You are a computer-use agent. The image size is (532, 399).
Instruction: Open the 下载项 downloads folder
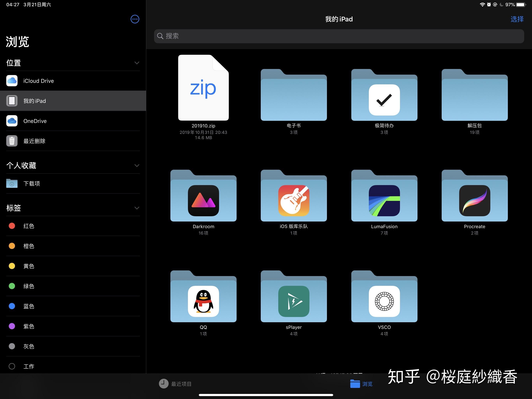pos(31,183)
